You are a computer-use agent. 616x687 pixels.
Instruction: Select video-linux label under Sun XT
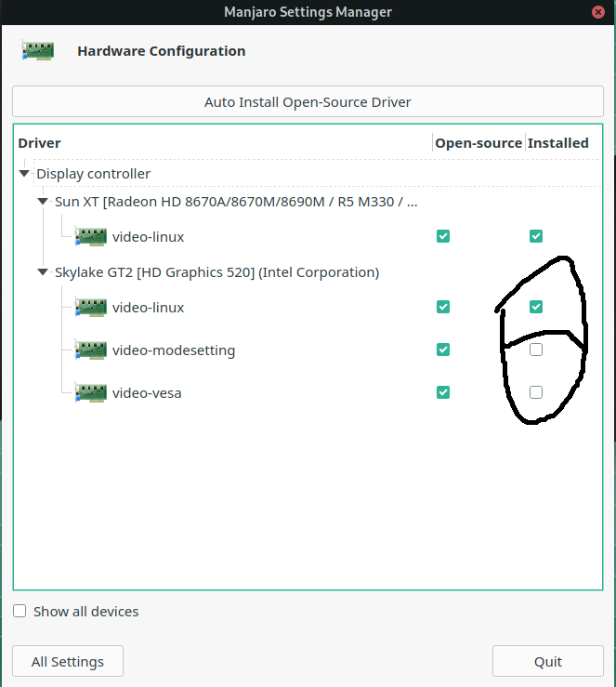[x=148, y=237]
